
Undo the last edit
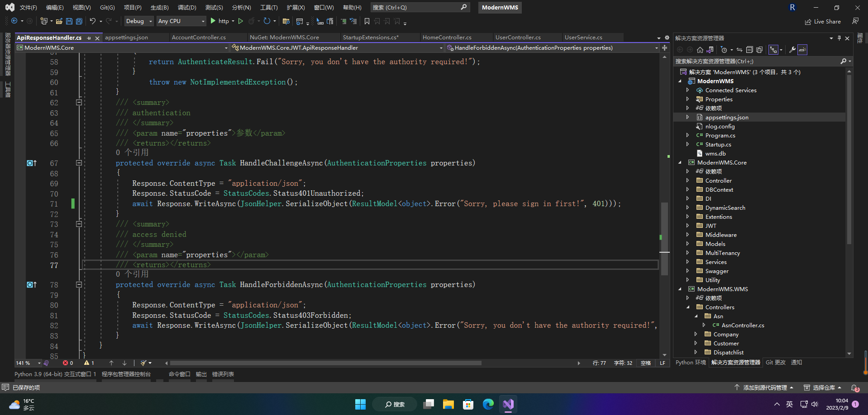click(x=93, y=21)
